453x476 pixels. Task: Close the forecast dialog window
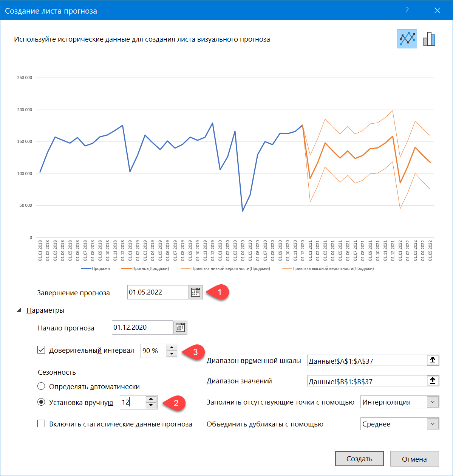437,11
